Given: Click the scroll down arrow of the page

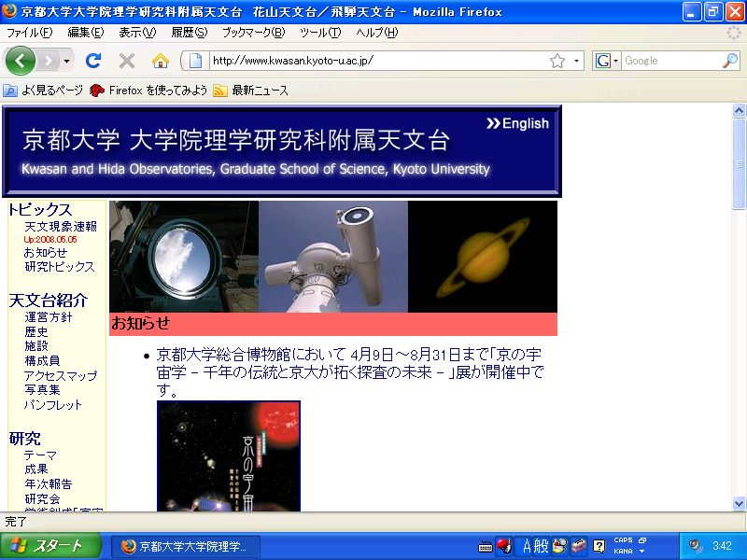Looking at the screenshot, I should click(739, 503).
